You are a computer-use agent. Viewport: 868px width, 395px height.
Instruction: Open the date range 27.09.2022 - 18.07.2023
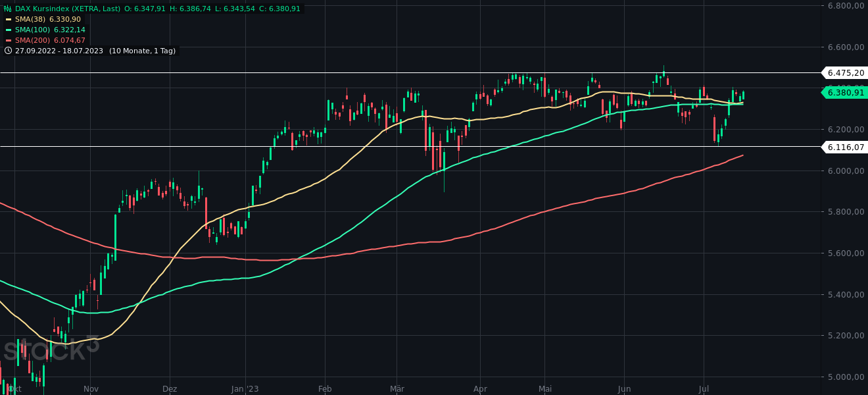59,51
